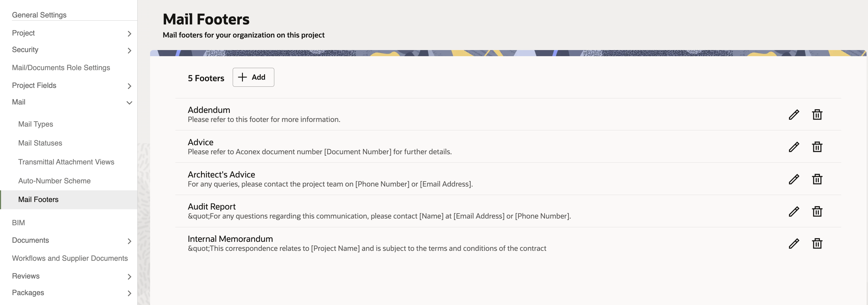
Task: Delete the Addendum footer
Action: coord(817,115)
